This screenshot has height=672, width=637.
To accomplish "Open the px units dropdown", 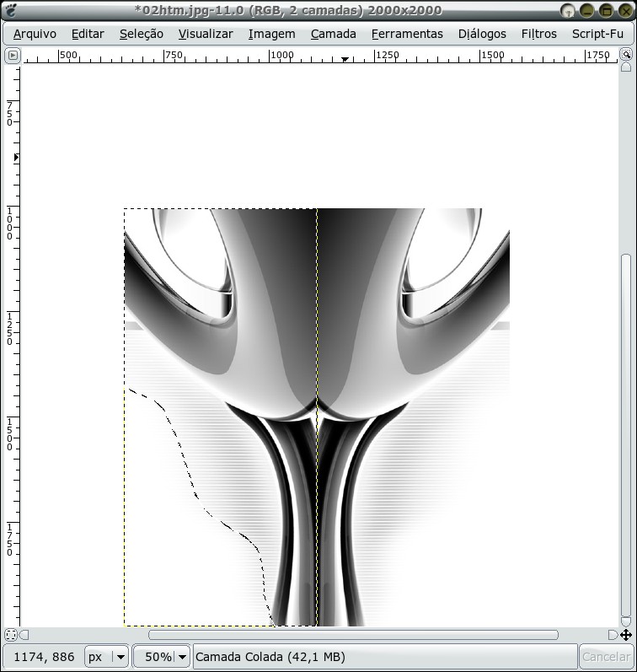I will click(107, 657).
